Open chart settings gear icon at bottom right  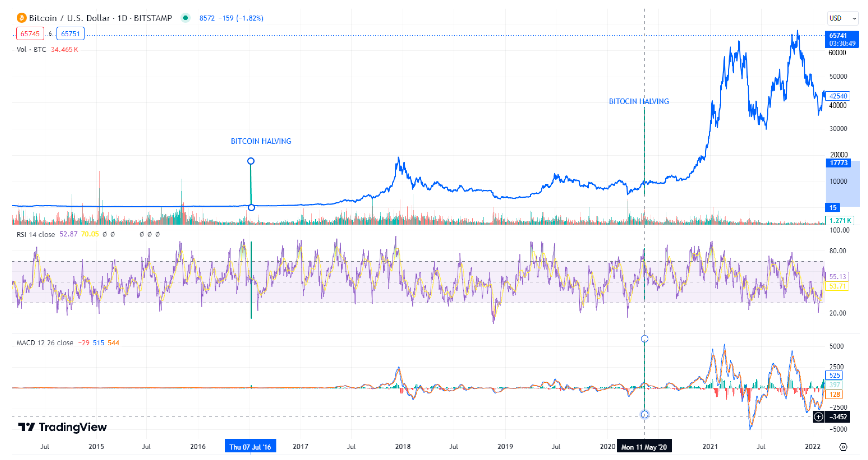click(x=843, y=447)
